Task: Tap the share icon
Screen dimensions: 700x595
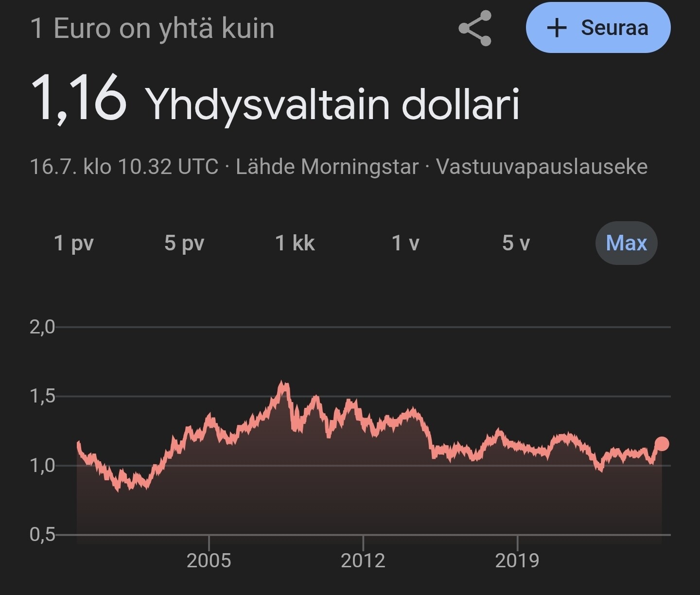Action: (x=475, y=28)
